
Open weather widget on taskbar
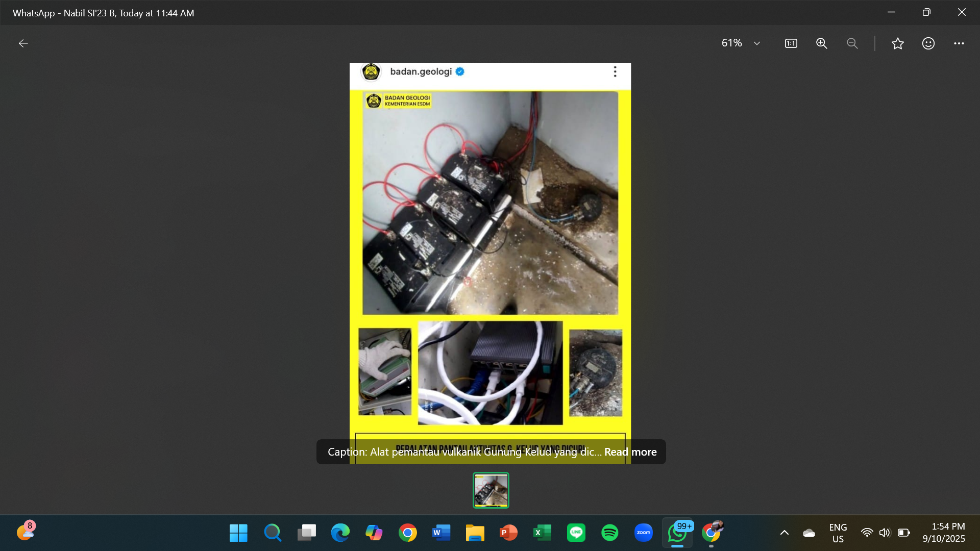26,532
